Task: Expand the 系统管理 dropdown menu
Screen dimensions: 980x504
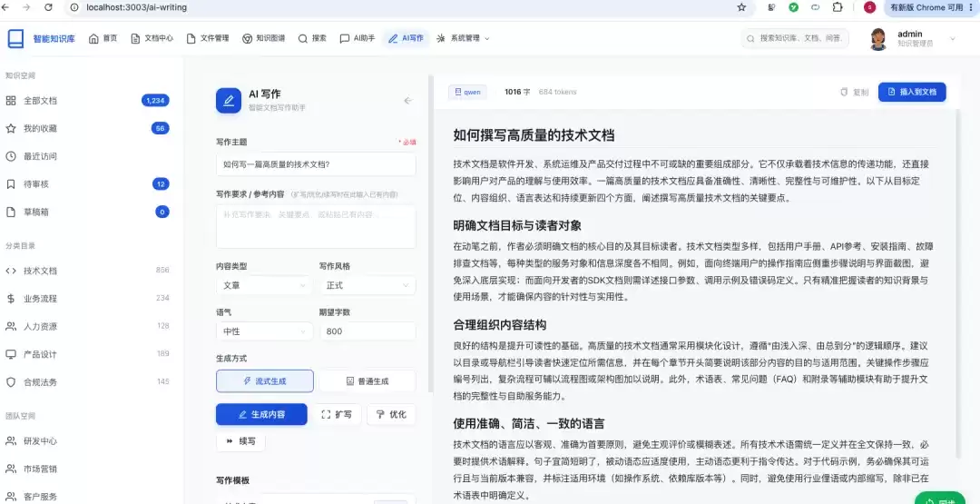Action: pos(463,38)
